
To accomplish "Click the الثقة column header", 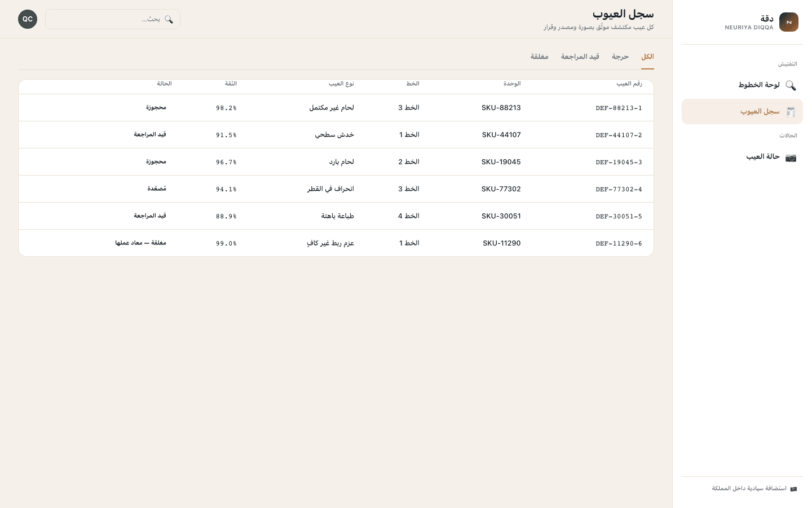I will click(231, 84).
